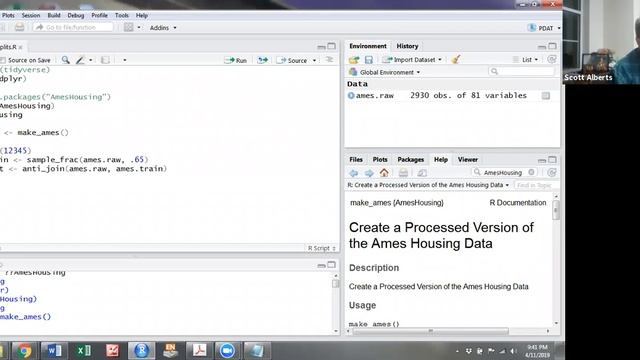The height and width of the screenshot is (360, 640).
Task: Maximize the console pane
Action: [331, 265]
